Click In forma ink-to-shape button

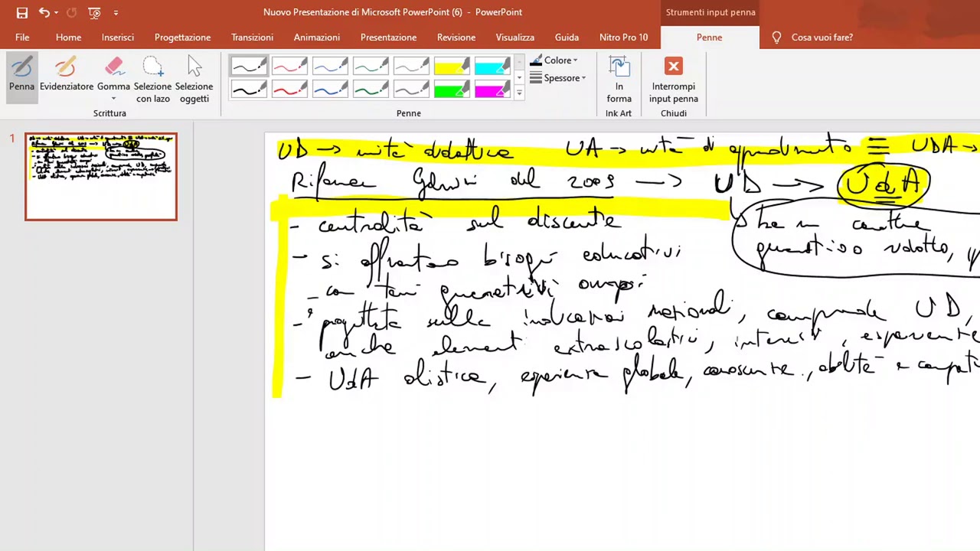[619, 79]
